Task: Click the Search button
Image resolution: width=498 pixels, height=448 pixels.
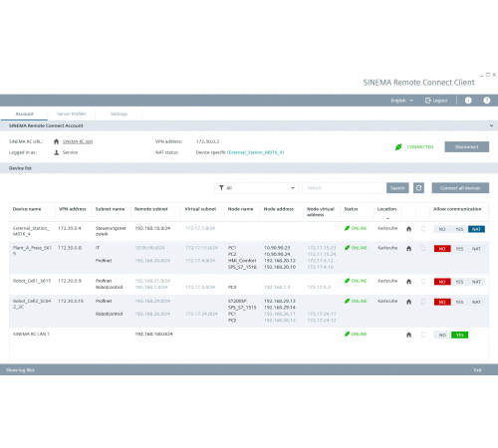Action: pos(397,188)
